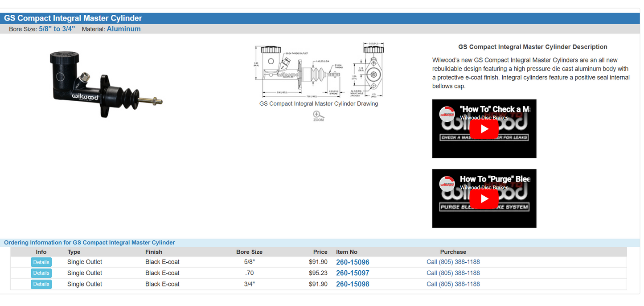The image size is (644, 306).
Task: Click 'Black E-coat' in the 260-15096 row
Action: pos(162,262)
